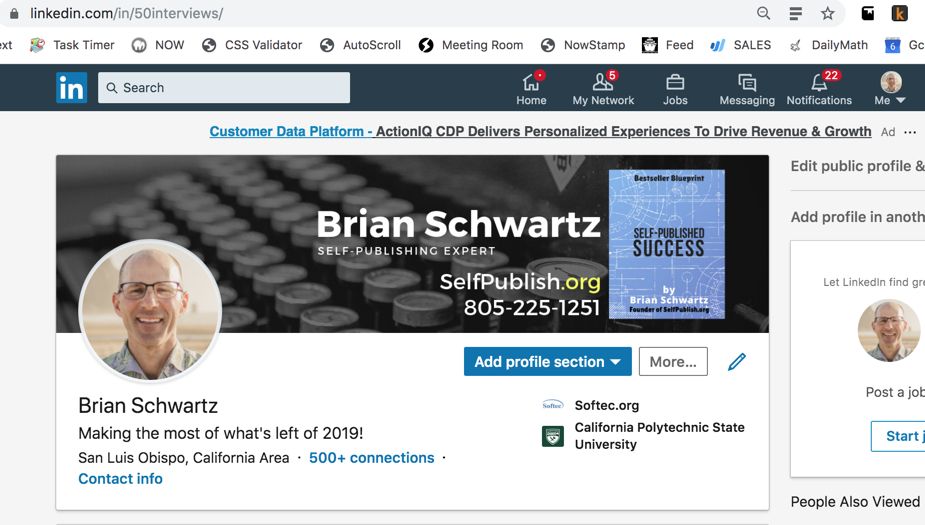
Task: Open the Home feed icon
Action: [x=531, y=88]
